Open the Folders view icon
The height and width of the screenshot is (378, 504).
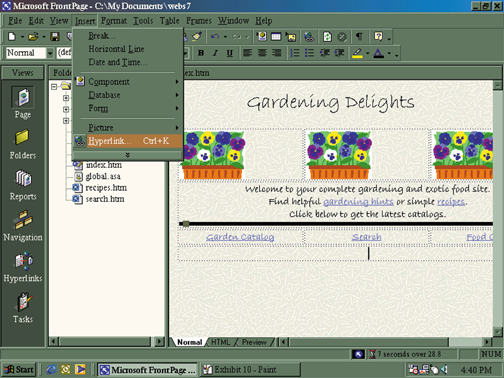(x=22, y=137)
